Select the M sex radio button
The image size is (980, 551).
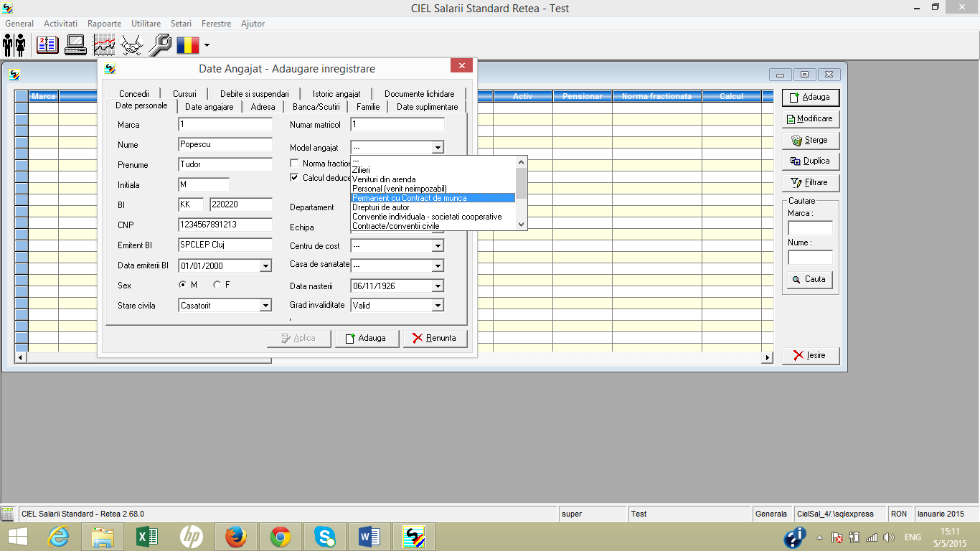point(183,285)
